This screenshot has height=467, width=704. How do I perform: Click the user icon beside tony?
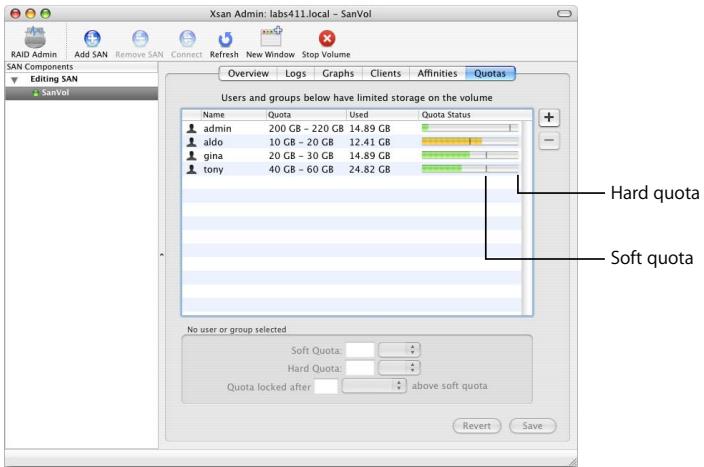[x=192, y=169]
